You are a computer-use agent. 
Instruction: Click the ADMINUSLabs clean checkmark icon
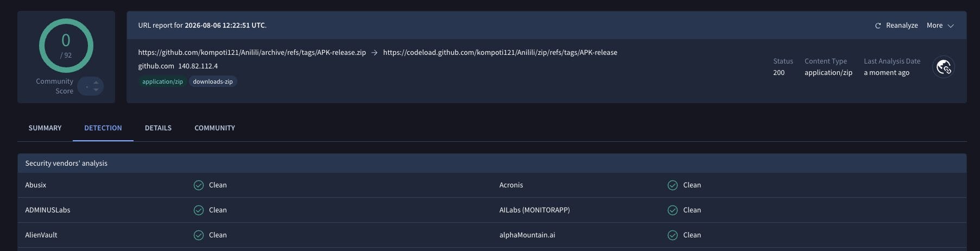[199, 210]
